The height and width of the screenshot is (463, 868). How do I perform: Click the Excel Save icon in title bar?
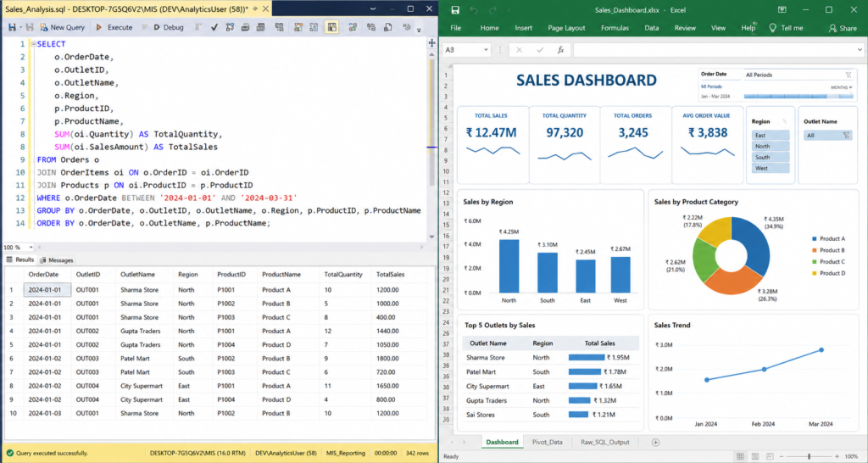pyautogui.click(x=455, y=10)
